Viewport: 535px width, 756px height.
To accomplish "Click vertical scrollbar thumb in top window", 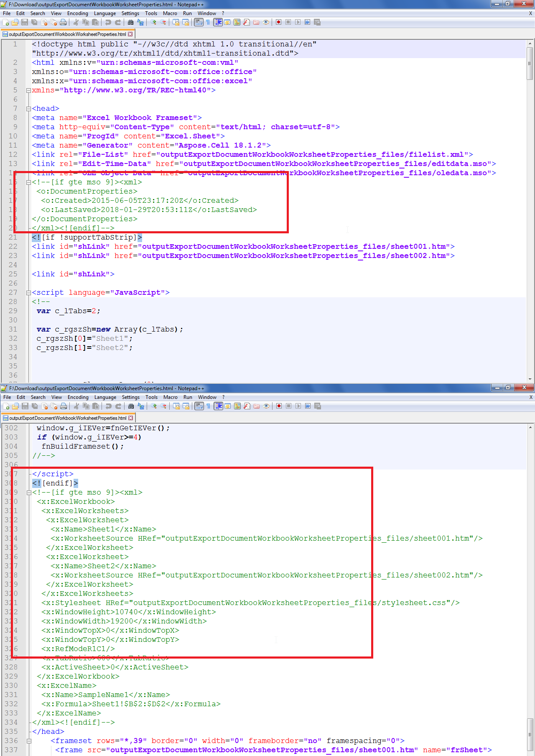I will pos(530,63).
